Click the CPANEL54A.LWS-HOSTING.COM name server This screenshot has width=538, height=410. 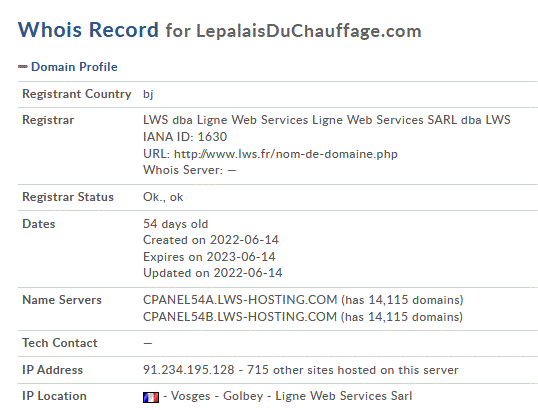tap(240, 300)
